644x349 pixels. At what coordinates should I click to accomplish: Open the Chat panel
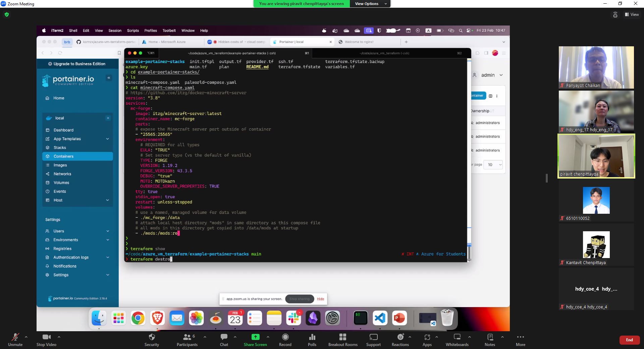click(x=224, y=337)
